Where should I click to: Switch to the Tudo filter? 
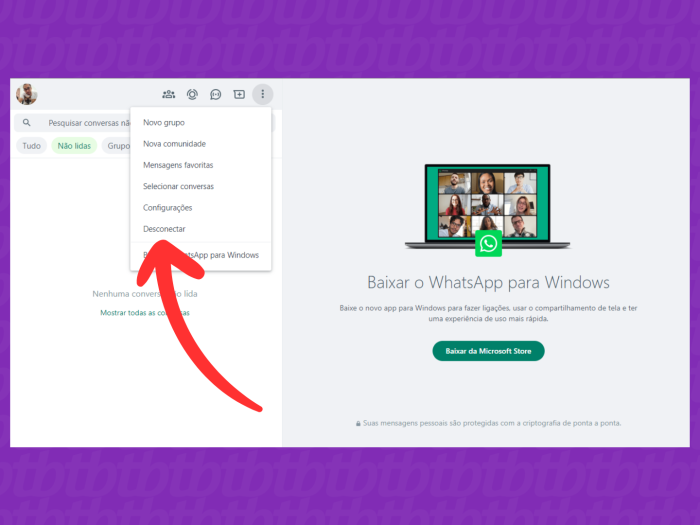click(31, 146)
